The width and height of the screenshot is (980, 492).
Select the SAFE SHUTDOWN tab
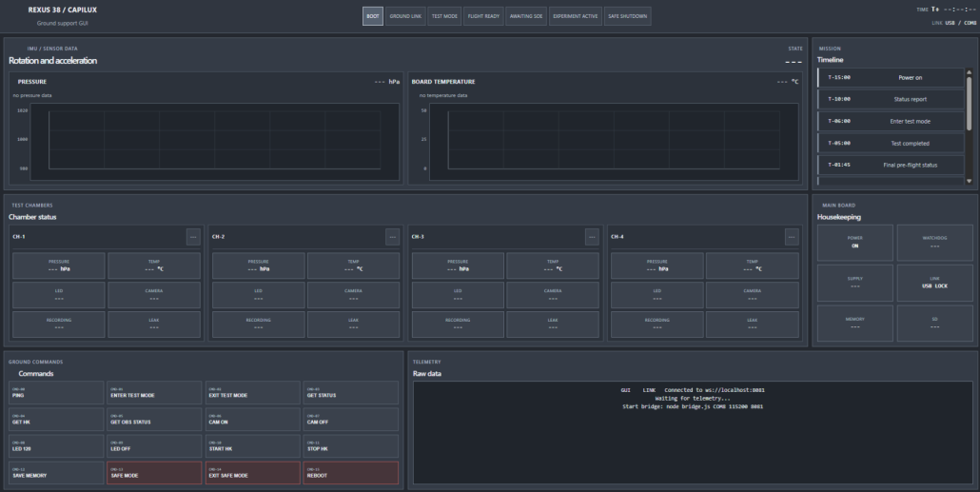[628, 16]
